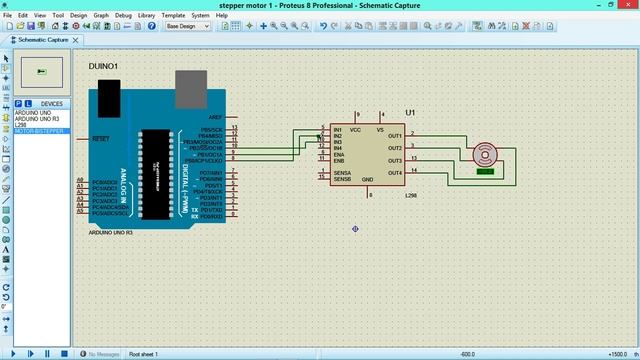
Task: Remove sheet with the red X icon
Action: click(526, 26)
